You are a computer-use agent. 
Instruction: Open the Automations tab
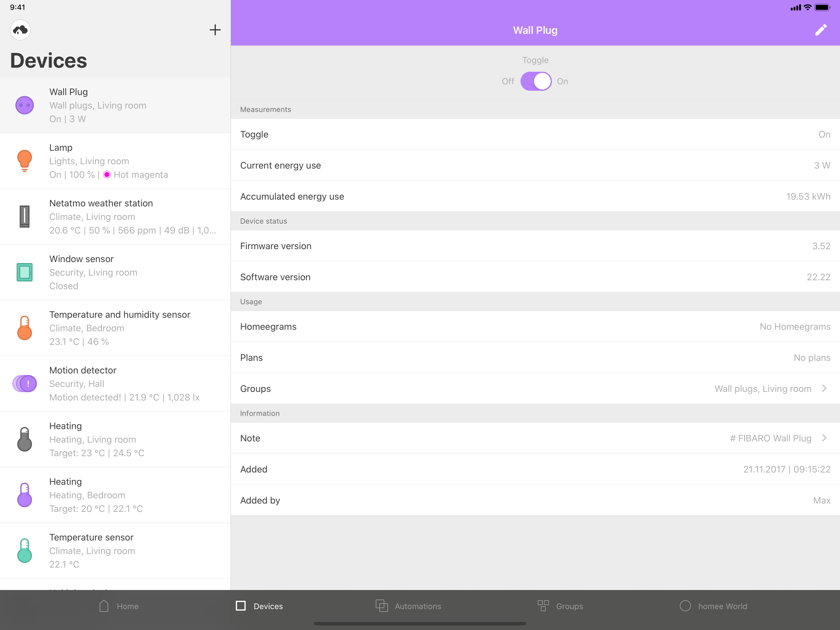[408, 606]
